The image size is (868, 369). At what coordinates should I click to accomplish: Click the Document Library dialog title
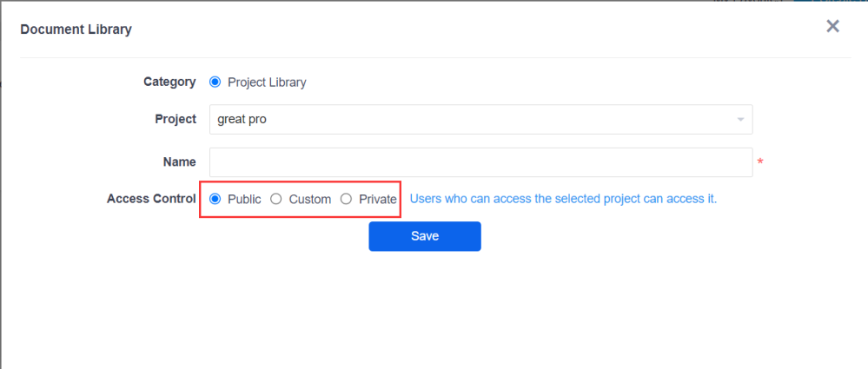76,30
